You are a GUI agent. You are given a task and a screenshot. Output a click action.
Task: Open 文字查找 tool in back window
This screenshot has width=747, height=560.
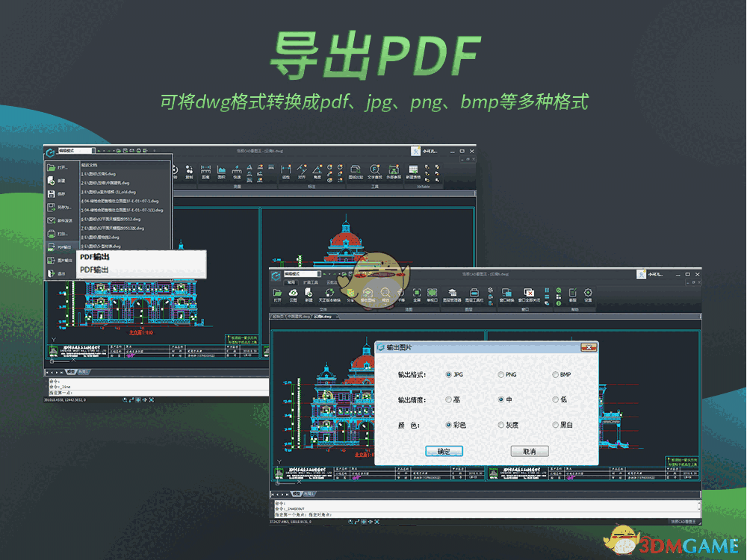pos(374,172)
